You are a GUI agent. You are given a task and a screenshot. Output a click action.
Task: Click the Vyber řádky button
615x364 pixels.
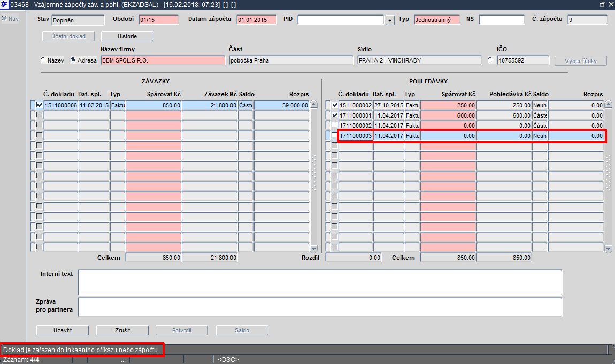(x=580, y=61)
